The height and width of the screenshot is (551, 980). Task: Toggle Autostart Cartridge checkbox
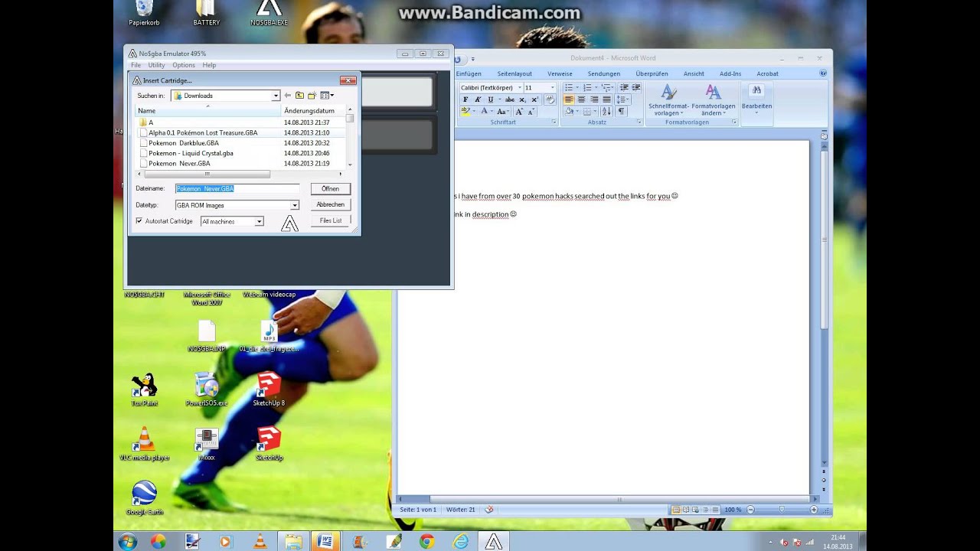tap(139, 221)
